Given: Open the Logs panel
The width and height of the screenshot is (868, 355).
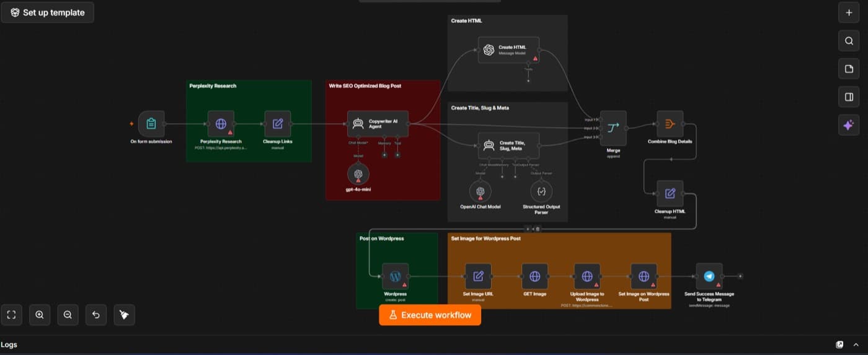Looking at the screenshot, I should [x=9, y=344].
